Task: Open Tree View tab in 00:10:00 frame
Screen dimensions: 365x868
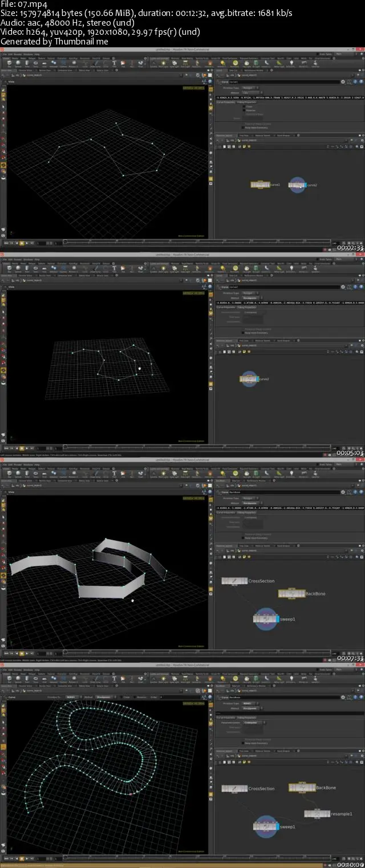Action: [244, 751]
